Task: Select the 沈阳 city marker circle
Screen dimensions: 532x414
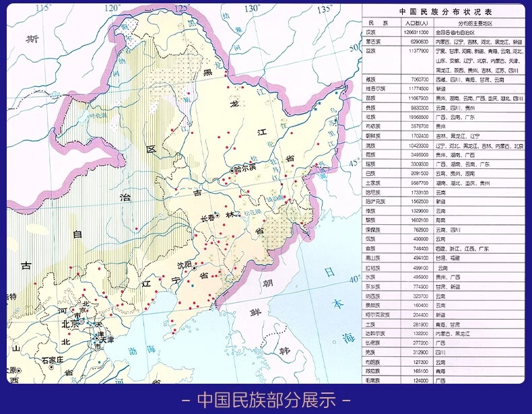Action: point(194,269)
